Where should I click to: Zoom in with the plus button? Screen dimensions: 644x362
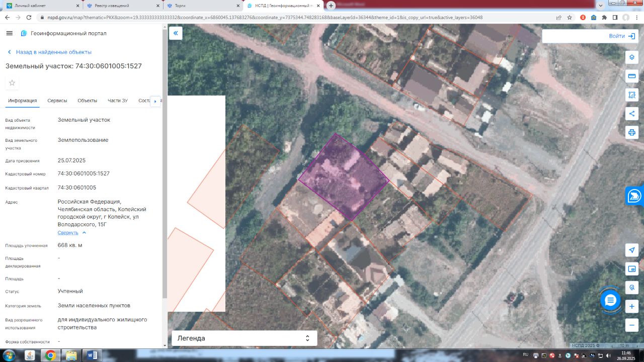click(x=632, y=306)
